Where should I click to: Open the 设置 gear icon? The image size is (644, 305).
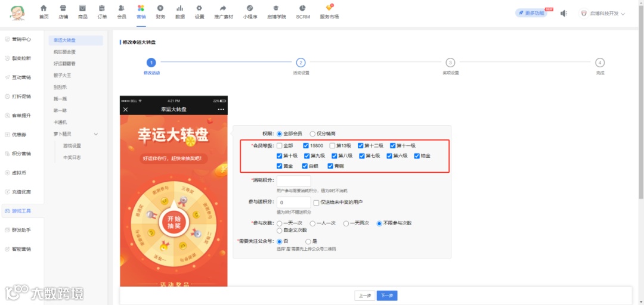(x=199, y=8)
